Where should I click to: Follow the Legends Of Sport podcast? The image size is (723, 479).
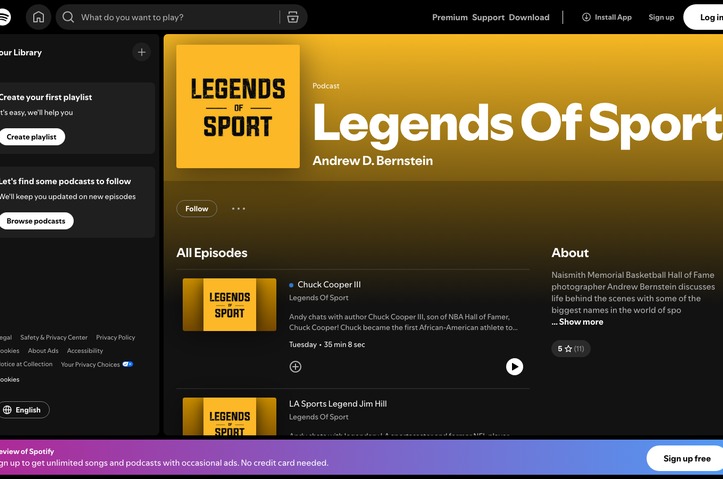(196, 209)
